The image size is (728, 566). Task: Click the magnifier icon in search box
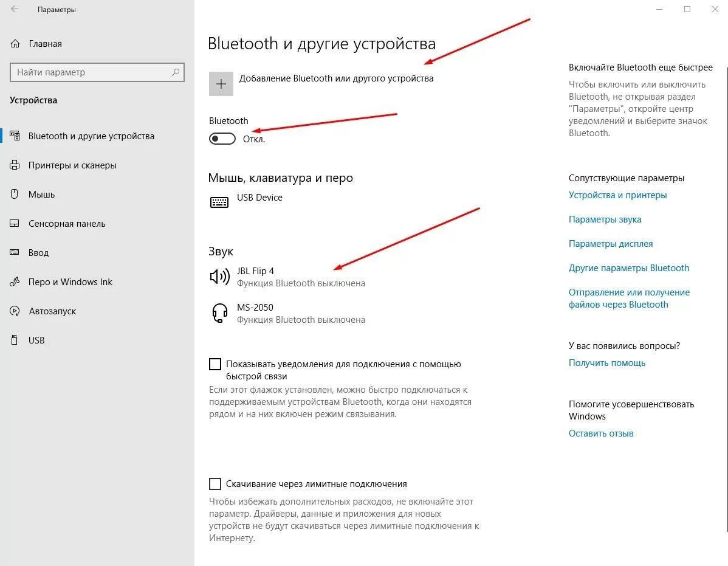coord(176,72)
